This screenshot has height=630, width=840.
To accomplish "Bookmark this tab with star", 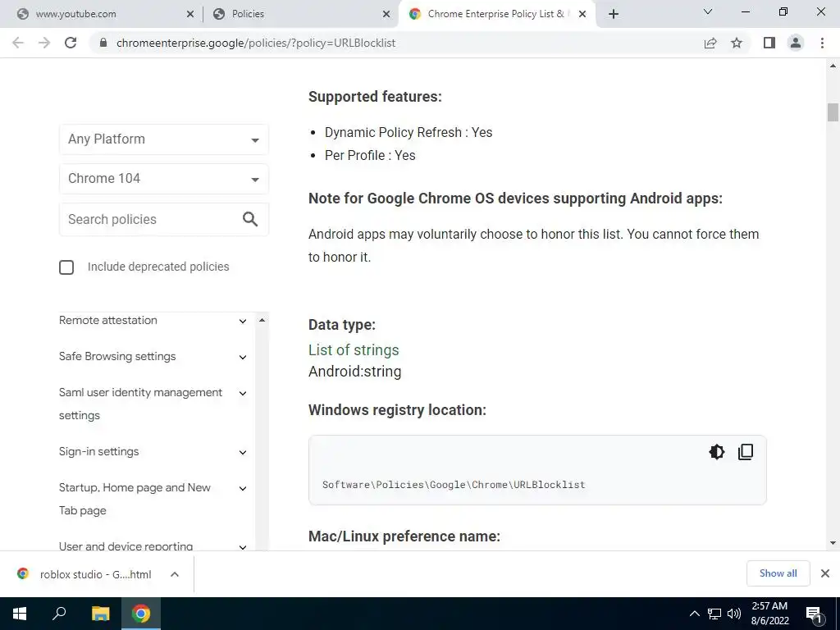I will pyautogui.click(x=737, y=43).
